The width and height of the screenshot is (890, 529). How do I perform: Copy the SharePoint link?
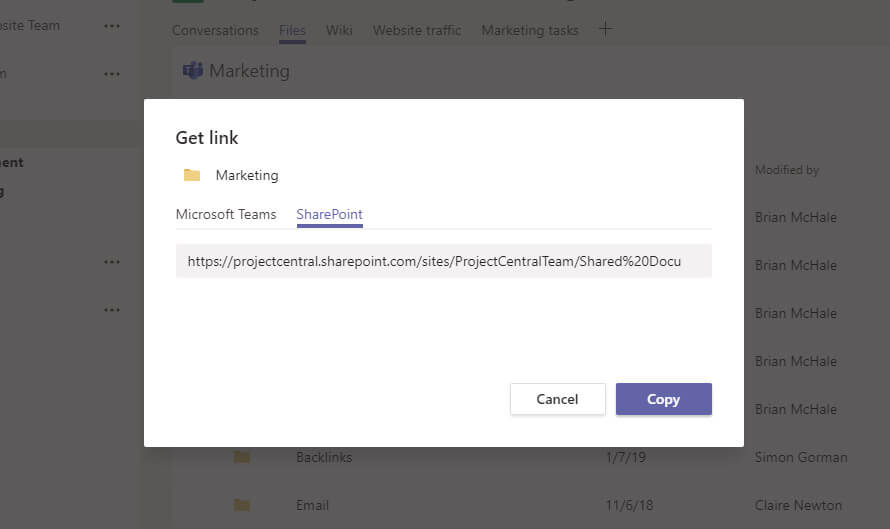click(664, 399)
